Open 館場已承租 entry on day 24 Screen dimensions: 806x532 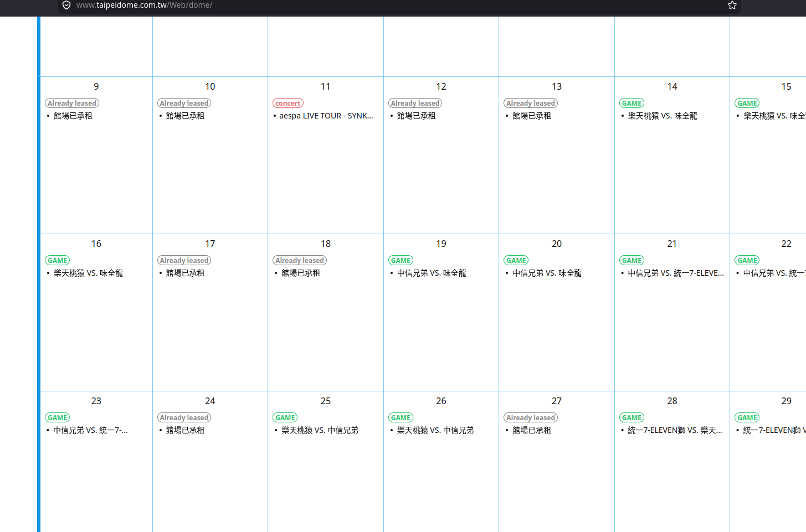(x=185, y=430)
